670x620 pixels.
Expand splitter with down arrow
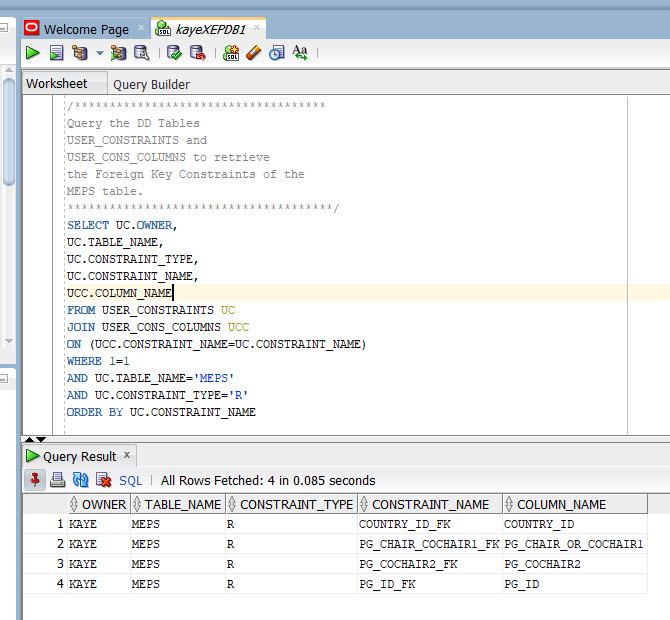tap(41, 439)
